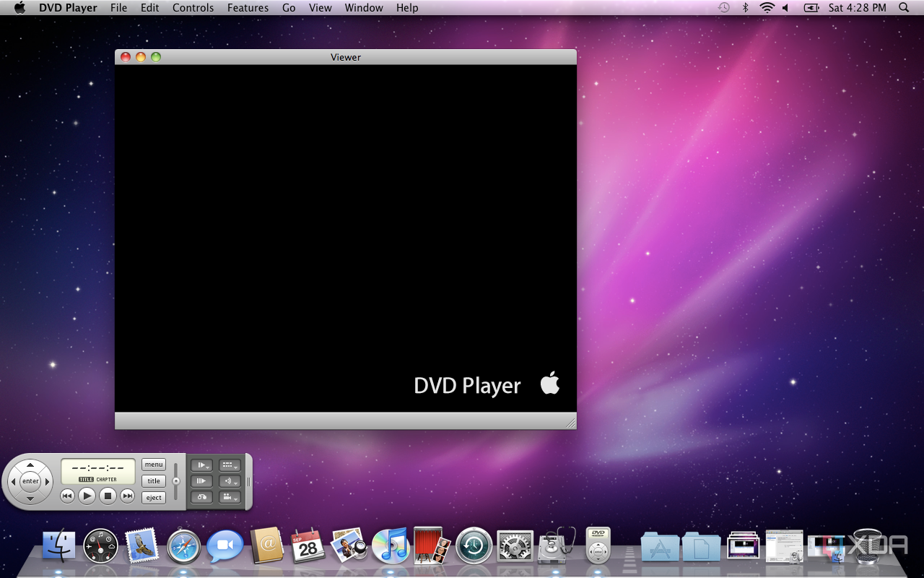Open the Window menu
This screenshot has width=924, height=578.
click(364, 8)
